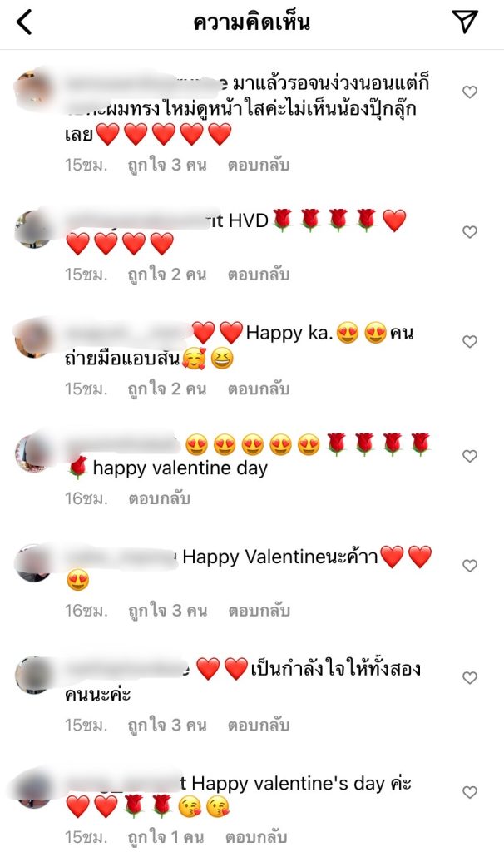View 3 likes on first comment
Image resolution: width=504 pixels, height=852 pixels.
click(167, 165)
